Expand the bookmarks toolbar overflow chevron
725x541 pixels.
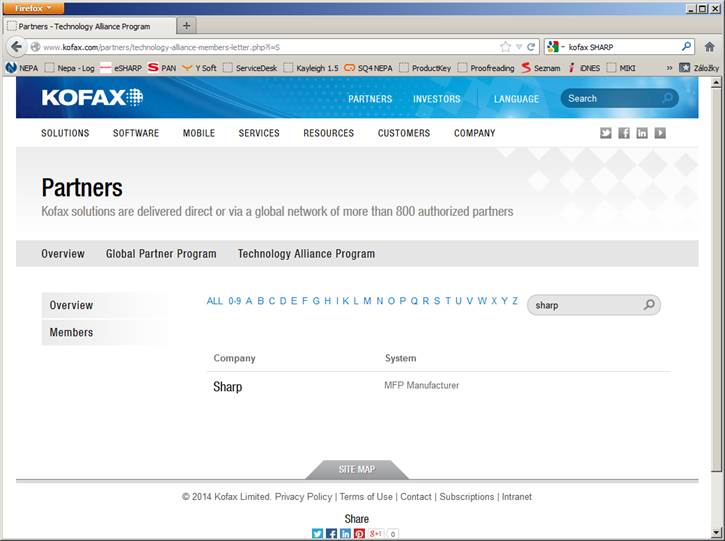(669, 68)
